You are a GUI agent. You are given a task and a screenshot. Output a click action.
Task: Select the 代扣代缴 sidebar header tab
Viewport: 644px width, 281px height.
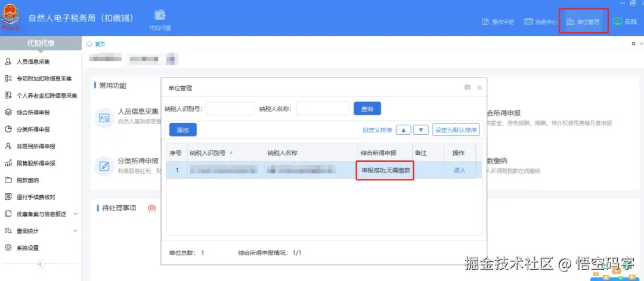(41, 43)
